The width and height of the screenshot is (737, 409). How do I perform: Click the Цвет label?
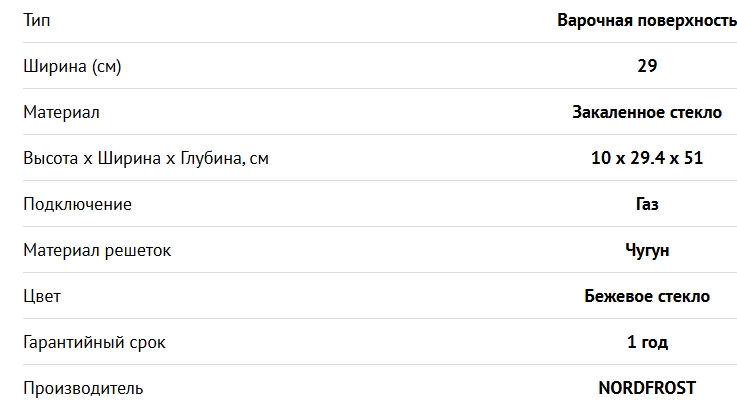click(x=41, y=296)
